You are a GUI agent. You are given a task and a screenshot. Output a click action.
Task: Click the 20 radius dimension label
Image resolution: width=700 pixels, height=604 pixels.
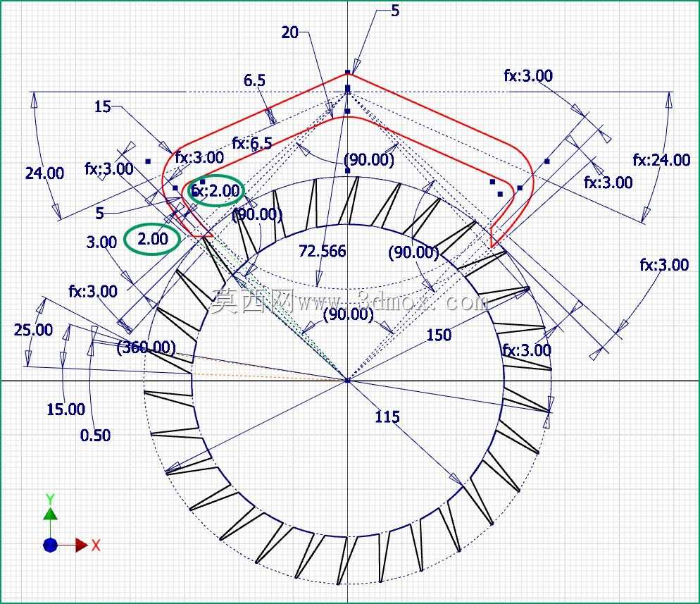pyautogui.click(x=289, y=32)
